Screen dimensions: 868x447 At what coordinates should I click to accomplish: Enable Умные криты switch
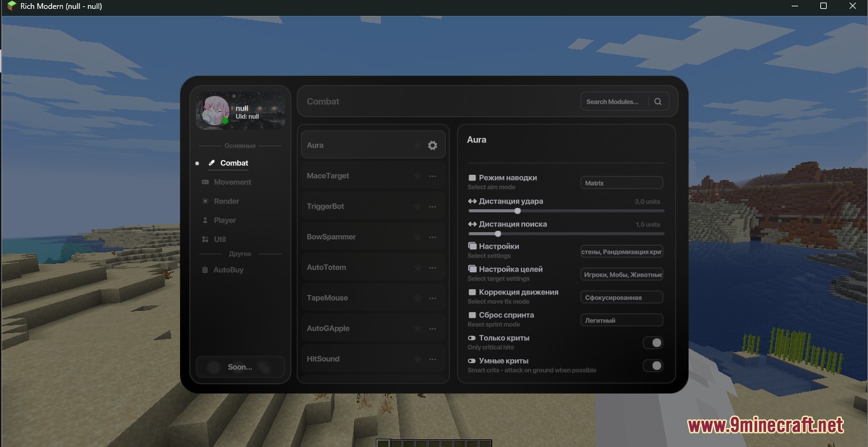coord(652,366)
